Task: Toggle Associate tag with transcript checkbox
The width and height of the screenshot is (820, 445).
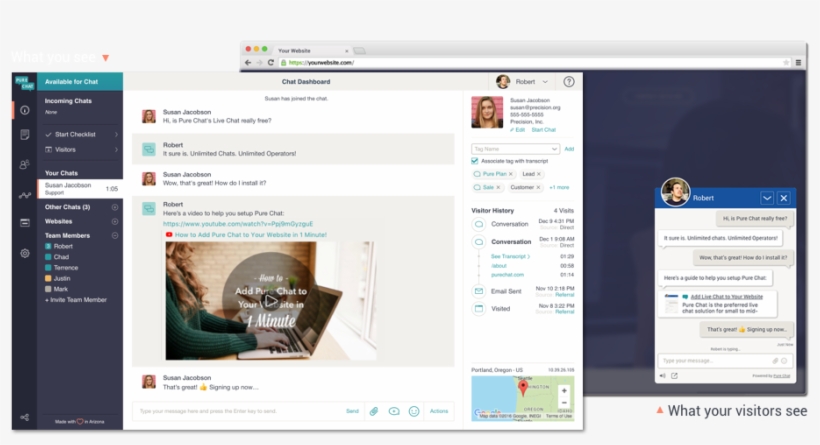Action: click(x=475, y=161)
